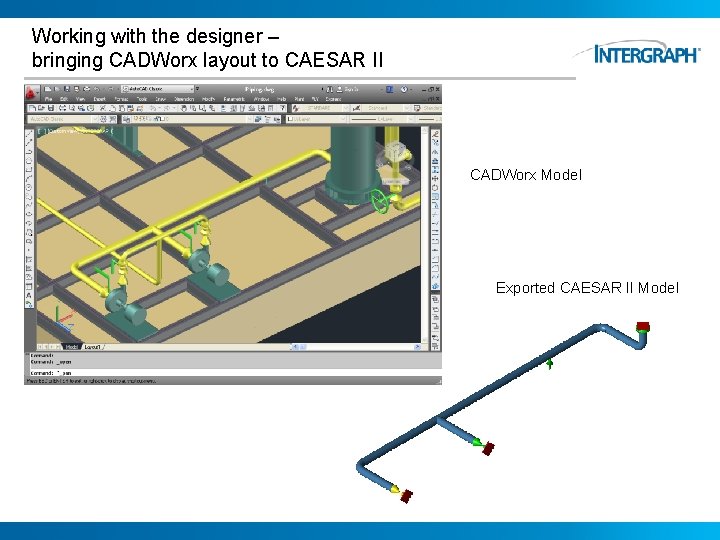Open the Dimension menu
The image size is (720, 540).
point(184,99)
